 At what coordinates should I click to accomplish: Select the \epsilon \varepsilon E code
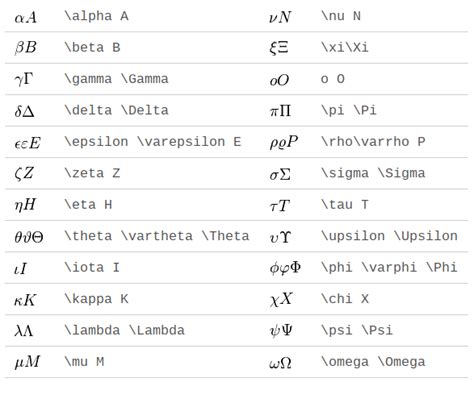point(153,142)
